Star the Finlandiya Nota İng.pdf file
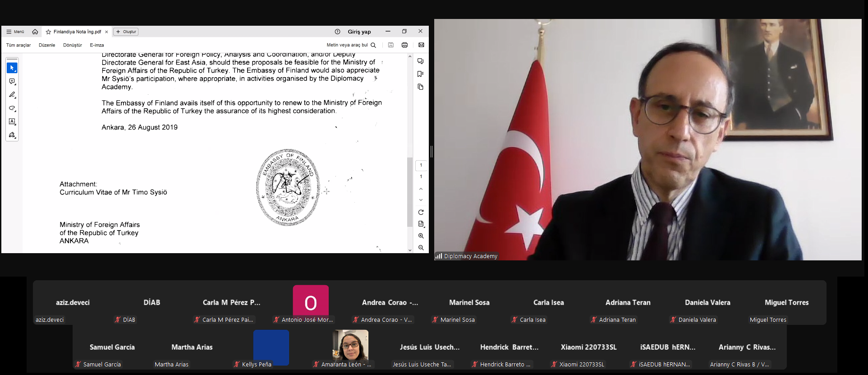This screenshot has width=868, height=375. [x=48, y=32]
